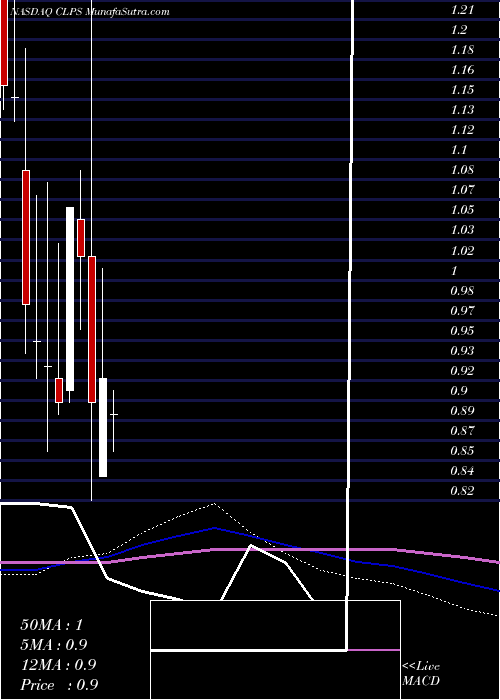The height and width of the screenshot is (700, 500).
Task: Select the 1.16 price level label
Action: 462,70
